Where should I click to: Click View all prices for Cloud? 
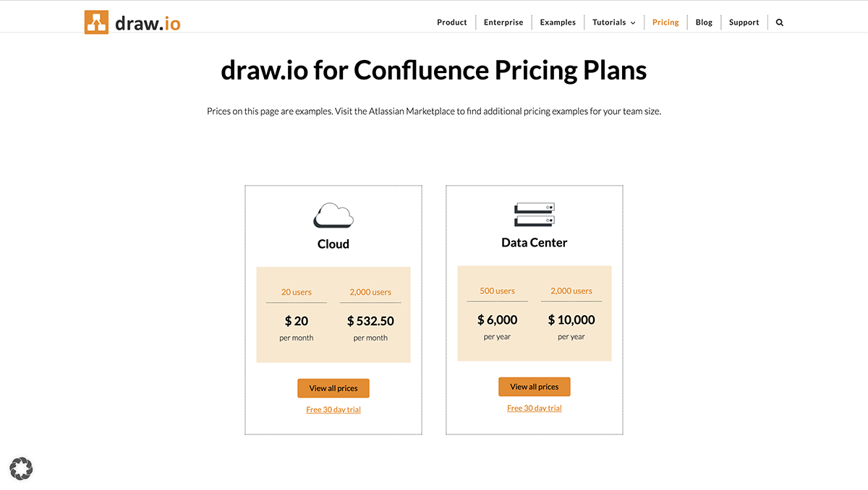click(333, 388)
